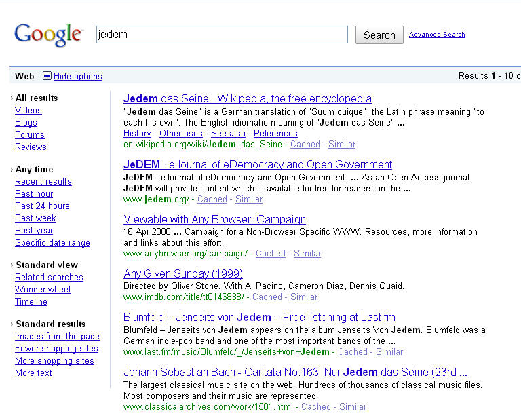This screenshot has width=521, height=420.
Task: Open Johann Sebastian Bach Cantata No.163 result
Action: coord(295,372)
